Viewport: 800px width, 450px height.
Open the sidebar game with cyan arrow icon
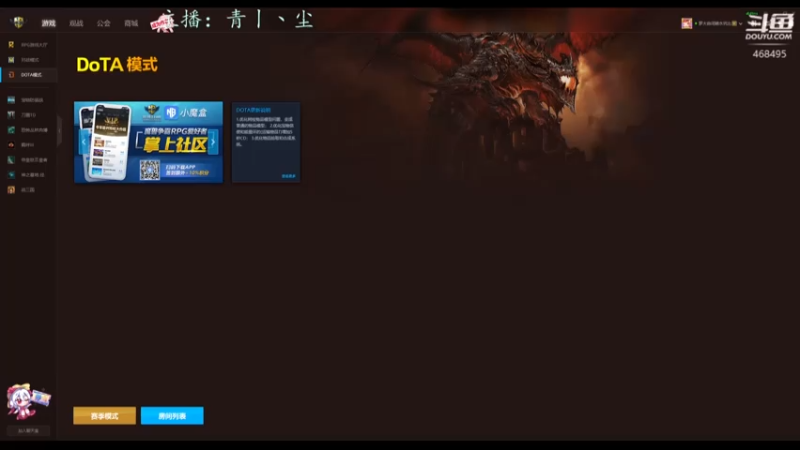[x=29, y=174]
